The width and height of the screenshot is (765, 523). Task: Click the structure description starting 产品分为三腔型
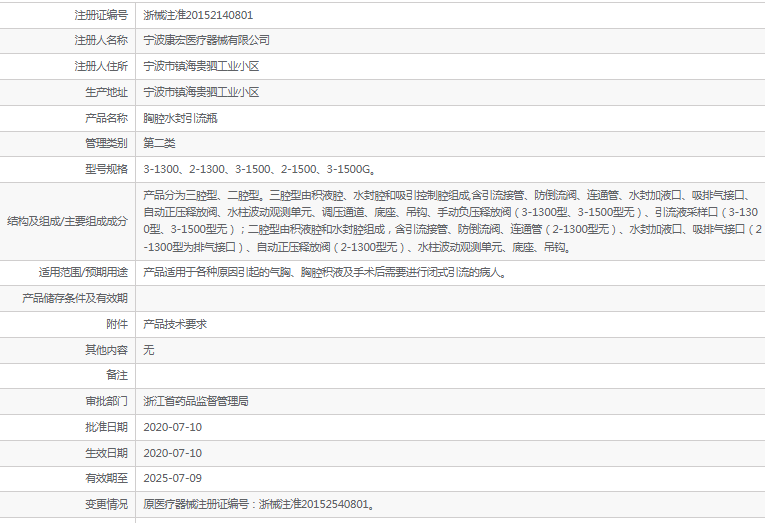[x=451, y=221]
